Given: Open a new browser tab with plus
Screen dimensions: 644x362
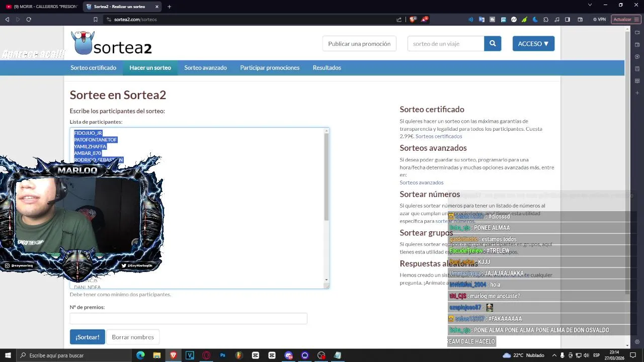Looking at the screenshot, I should (169, 7).
